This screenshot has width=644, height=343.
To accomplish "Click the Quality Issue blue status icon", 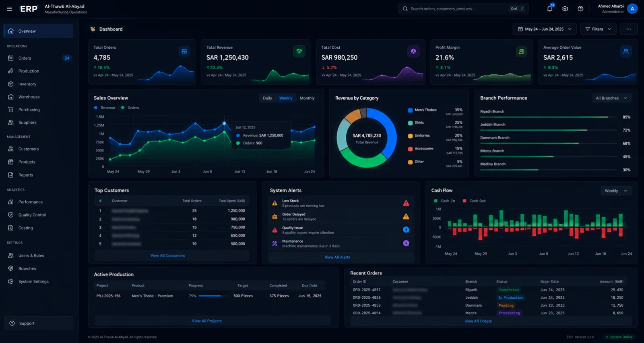I will tap(406, 230).
